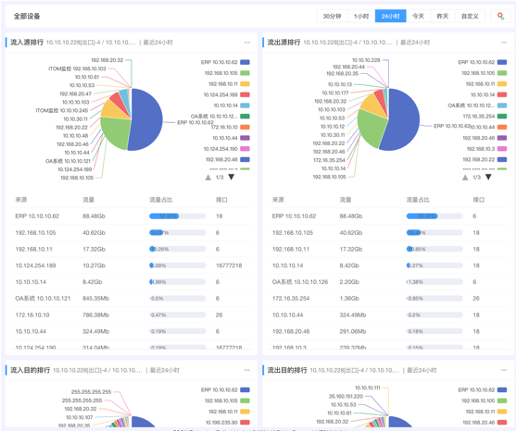Sort by 来源 column in 流出源排行 table

pyautogui.click(x=278, y=200)
